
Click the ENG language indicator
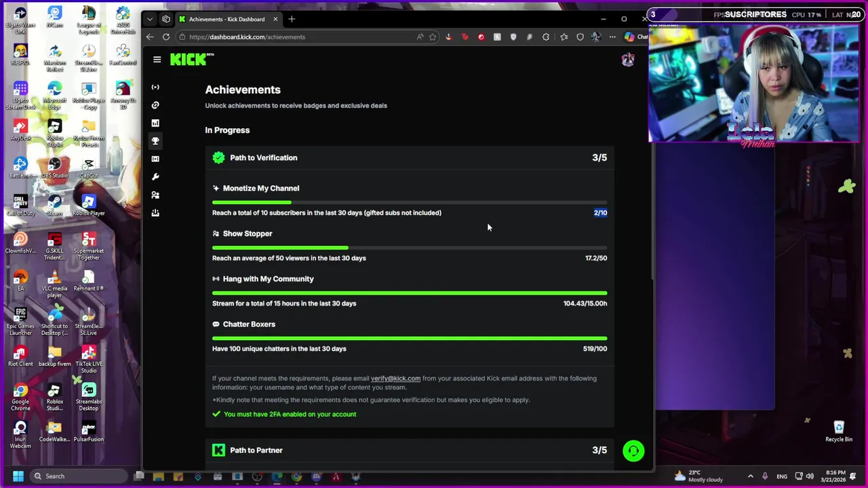click(782, 476)
